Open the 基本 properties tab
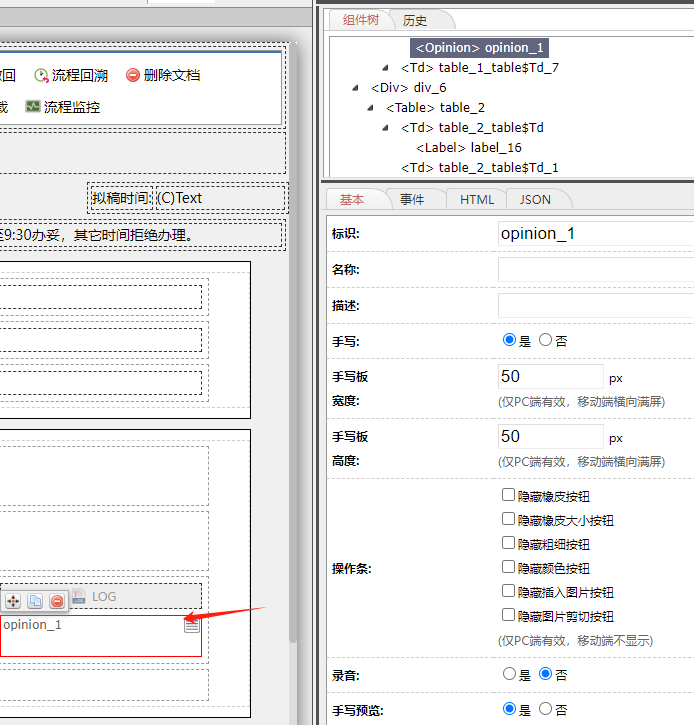The height and width of the screenshot is (725, 694). coord(352,199)
